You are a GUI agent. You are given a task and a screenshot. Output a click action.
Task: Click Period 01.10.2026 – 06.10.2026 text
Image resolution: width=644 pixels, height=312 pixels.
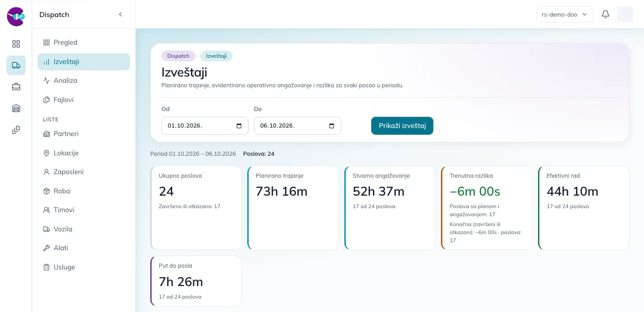point(193,154)
